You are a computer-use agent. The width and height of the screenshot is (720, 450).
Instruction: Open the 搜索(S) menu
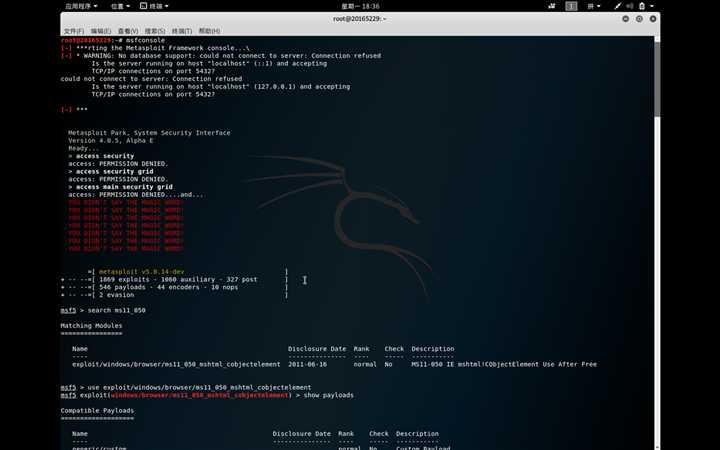tap(155, 31)
